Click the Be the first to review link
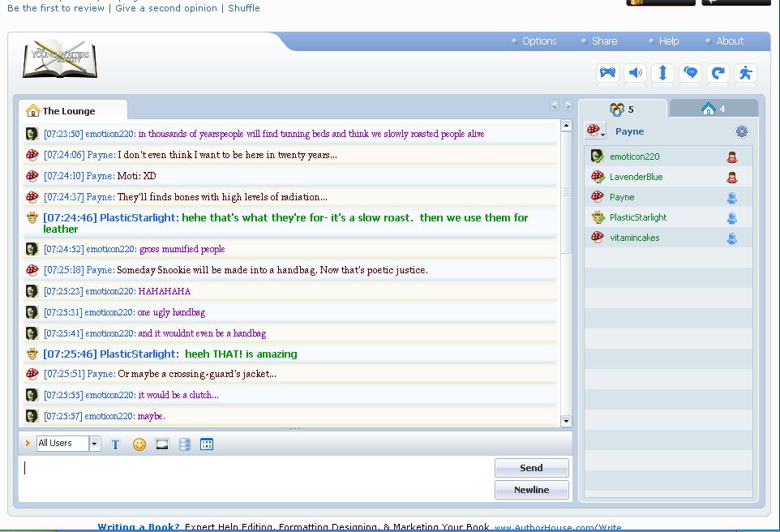 (x=56, y=8)
